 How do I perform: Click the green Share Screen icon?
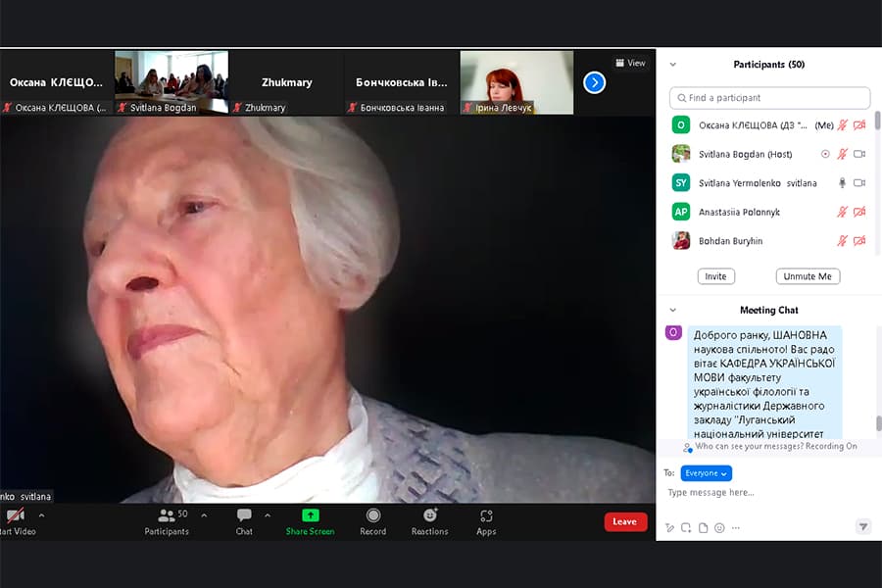coord(310,515)
